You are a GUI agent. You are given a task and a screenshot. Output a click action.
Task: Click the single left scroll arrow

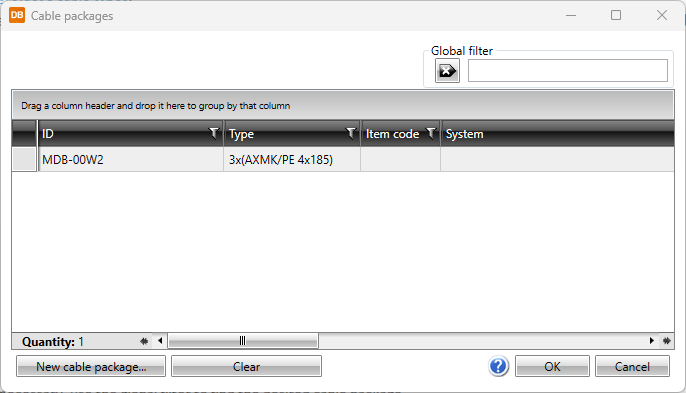point(160,341)
